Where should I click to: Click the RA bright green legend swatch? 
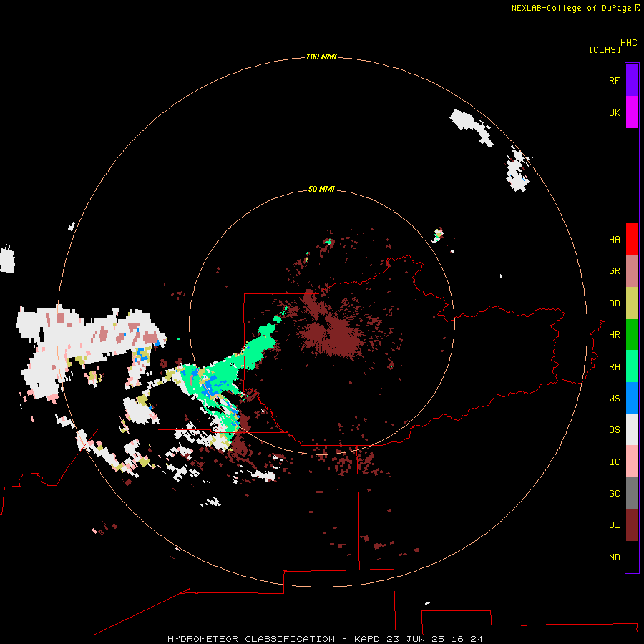pos(632,366)
